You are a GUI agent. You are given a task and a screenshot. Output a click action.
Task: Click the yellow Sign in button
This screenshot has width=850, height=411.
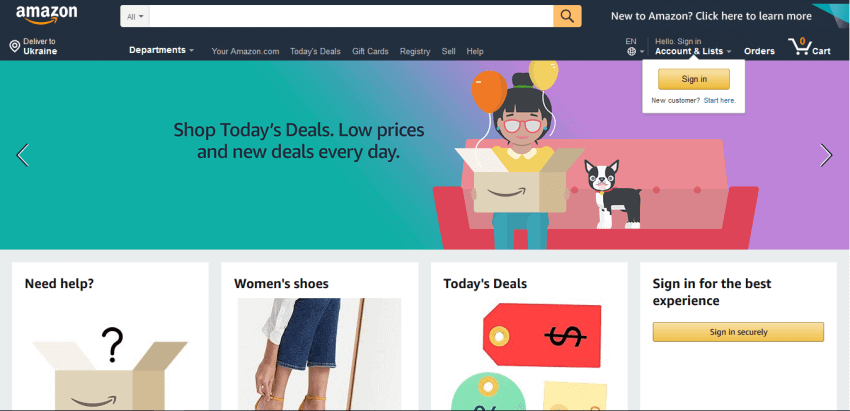(694, 79)
